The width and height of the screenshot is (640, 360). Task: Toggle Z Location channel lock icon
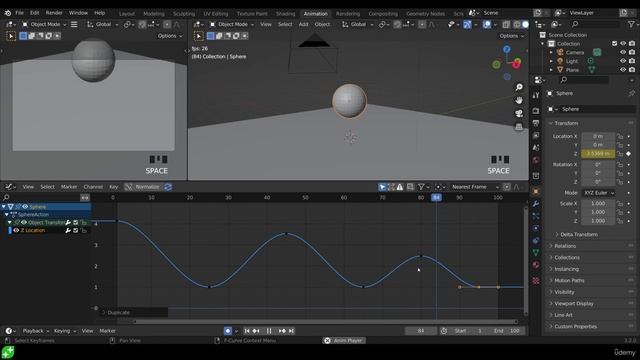point(83,230)
